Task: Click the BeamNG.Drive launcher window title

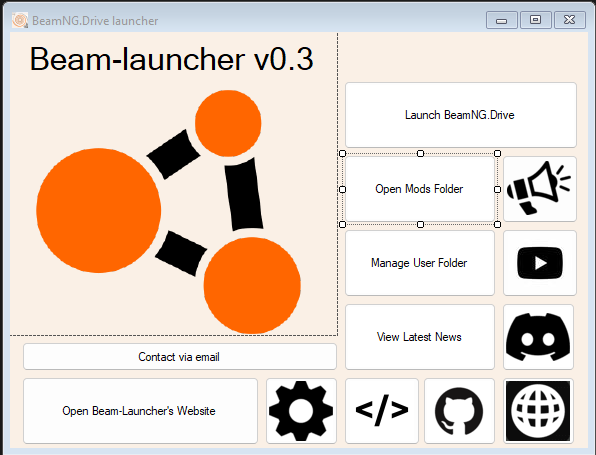Action: tap(95, 21)
